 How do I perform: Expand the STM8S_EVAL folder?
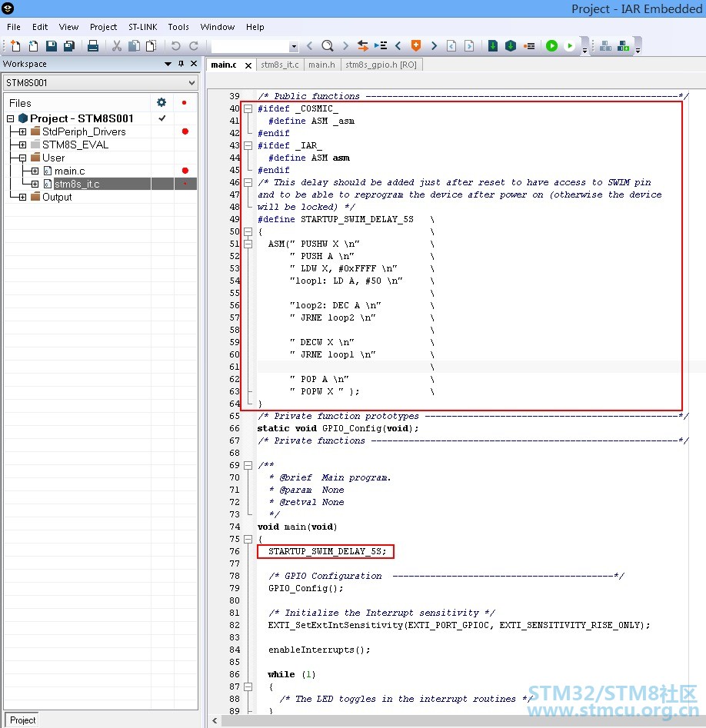point(22,145)
